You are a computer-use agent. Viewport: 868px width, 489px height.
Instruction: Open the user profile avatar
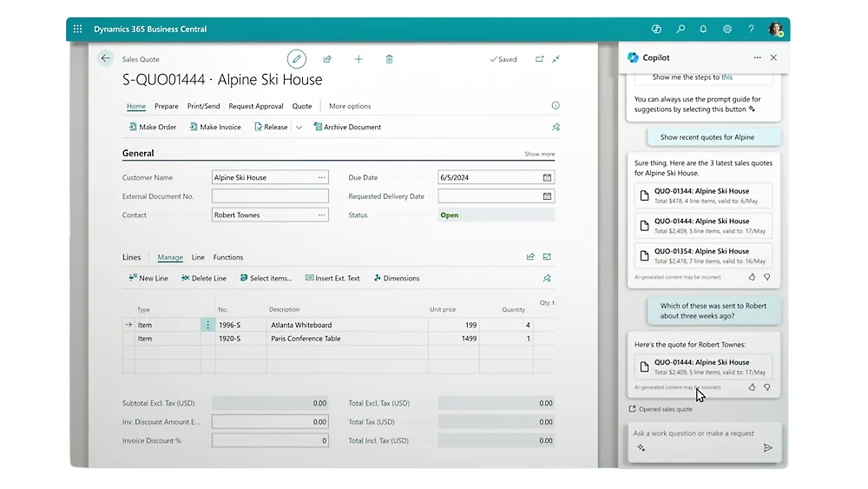(776, 29)
